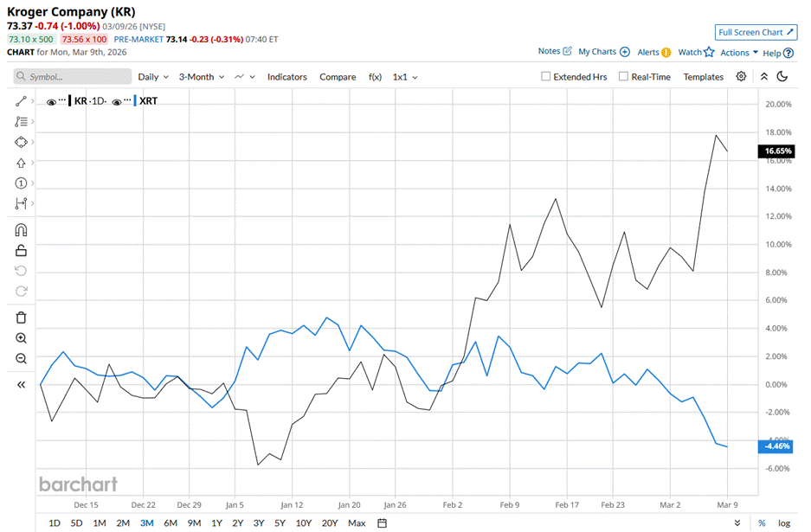
Task: Click the blue XRT color bar
Action: click(135, 101)
